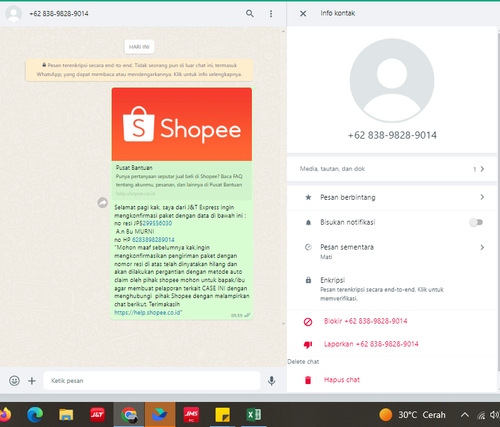Click the star icon beside Pesan berbintang

tap(308, 197)
